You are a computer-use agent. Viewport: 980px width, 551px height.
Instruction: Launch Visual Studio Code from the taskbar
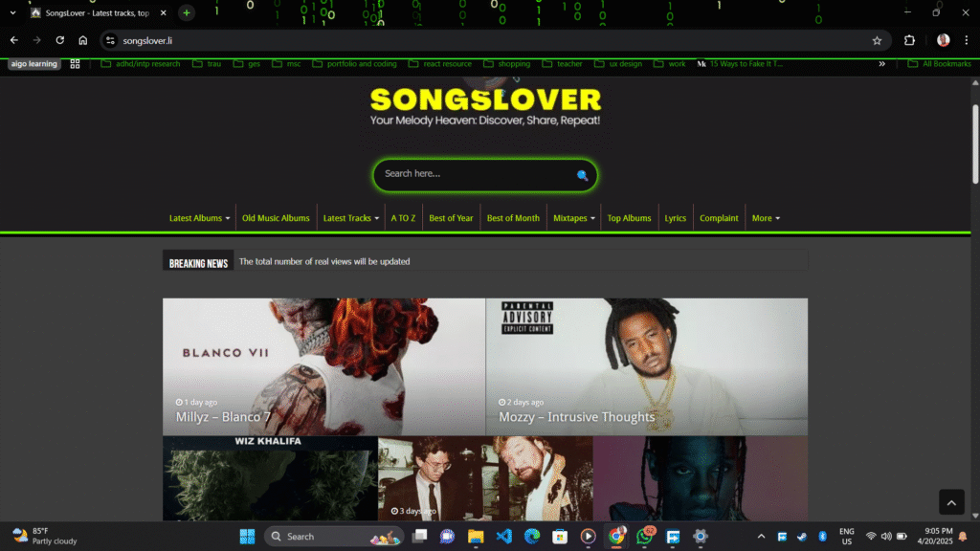[503, 536]
